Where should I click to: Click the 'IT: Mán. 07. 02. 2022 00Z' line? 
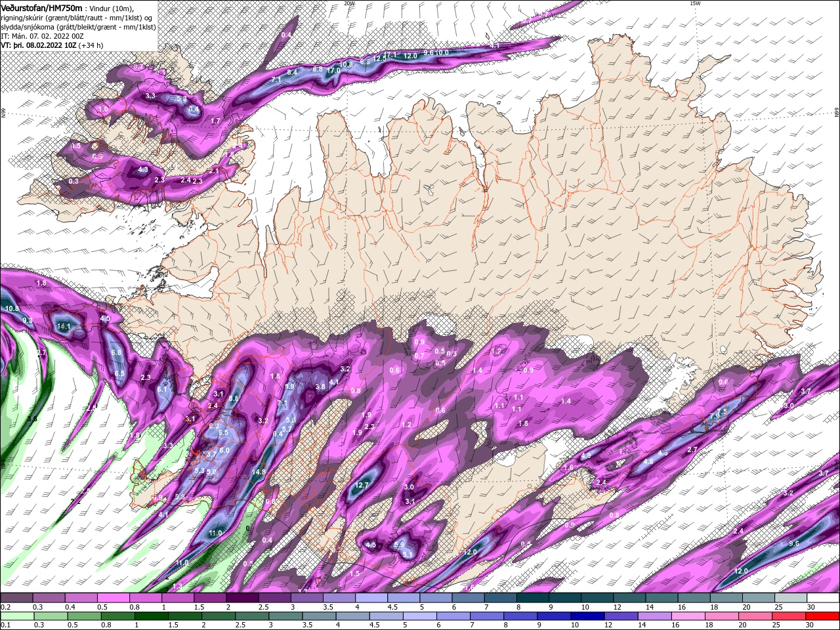click(42, 36)
